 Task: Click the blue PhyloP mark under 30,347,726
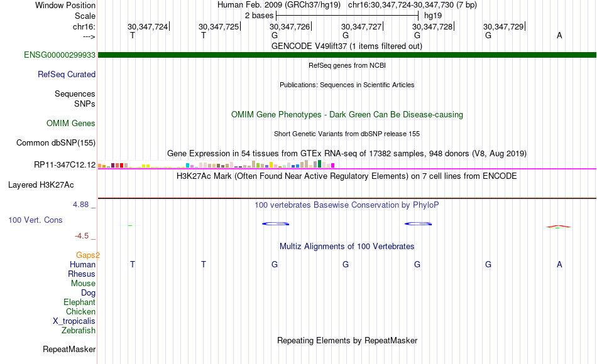click(x=276, y=223)
